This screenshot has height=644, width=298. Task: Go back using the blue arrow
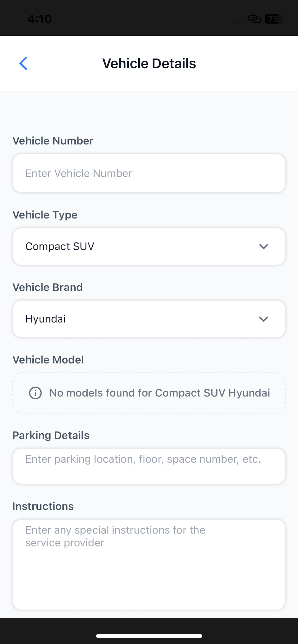[23, 63]
